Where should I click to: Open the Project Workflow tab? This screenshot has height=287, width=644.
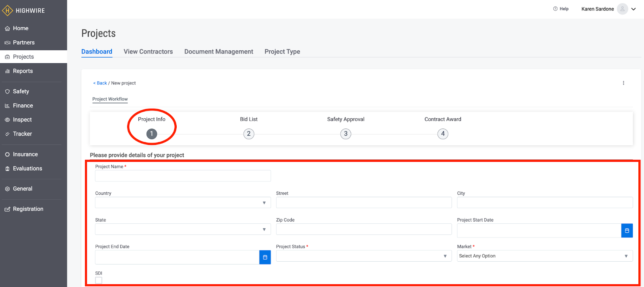tap(110, 99)
